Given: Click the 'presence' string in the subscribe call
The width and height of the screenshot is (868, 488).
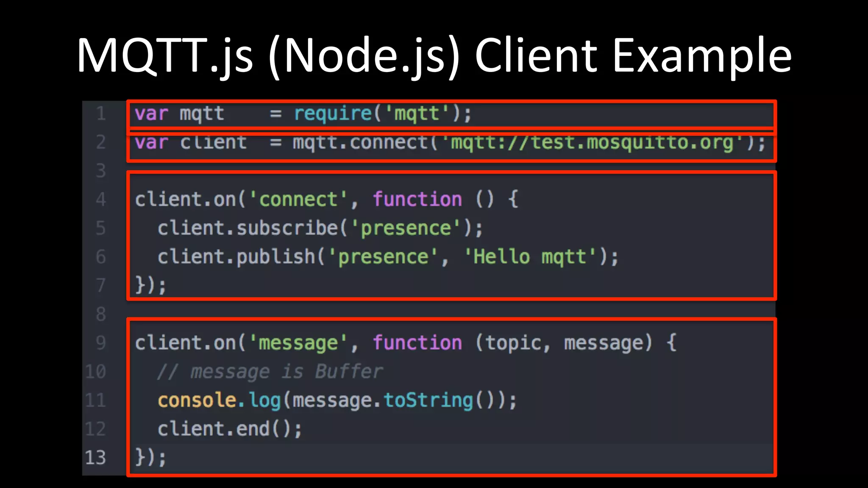Looking at the screenshot, I should coord(406,229).
